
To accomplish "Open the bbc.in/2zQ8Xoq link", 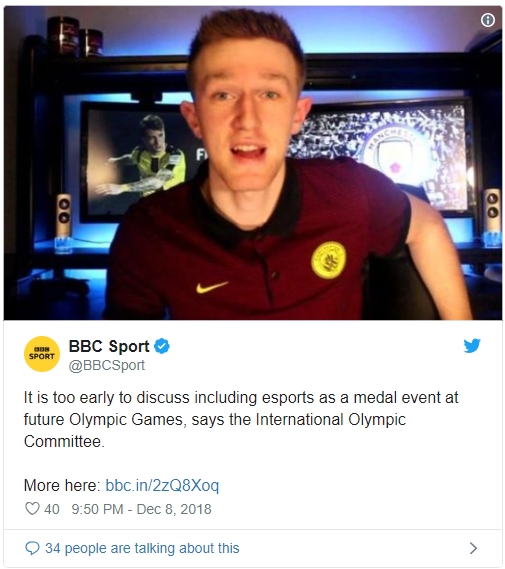I will click(162, 485).
